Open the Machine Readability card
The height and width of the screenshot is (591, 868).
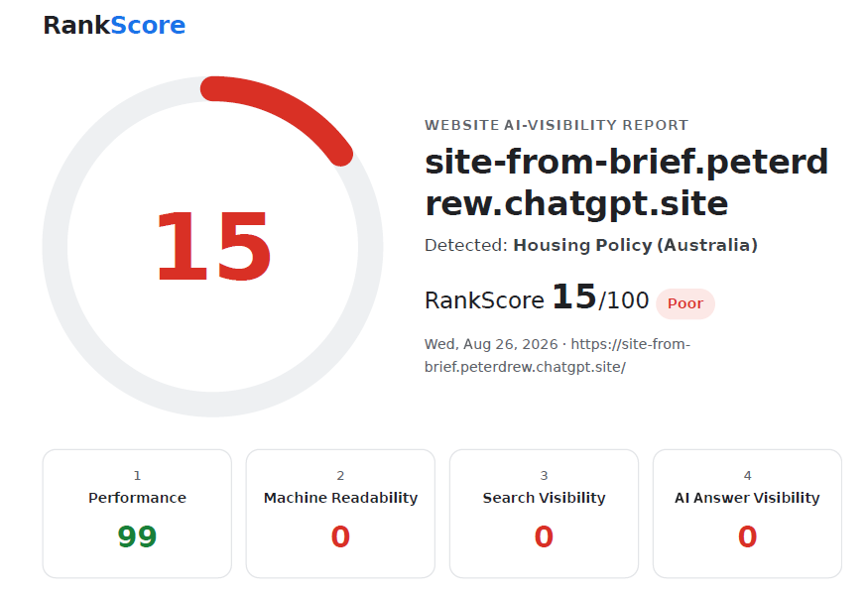click(340, 514)
